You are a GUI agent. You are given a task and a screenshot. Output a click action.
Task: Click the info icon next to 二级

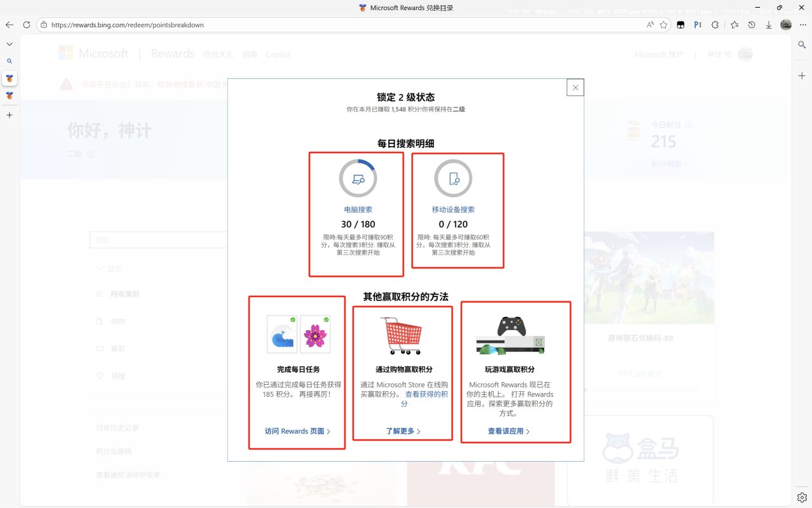(x=91, y=154)
